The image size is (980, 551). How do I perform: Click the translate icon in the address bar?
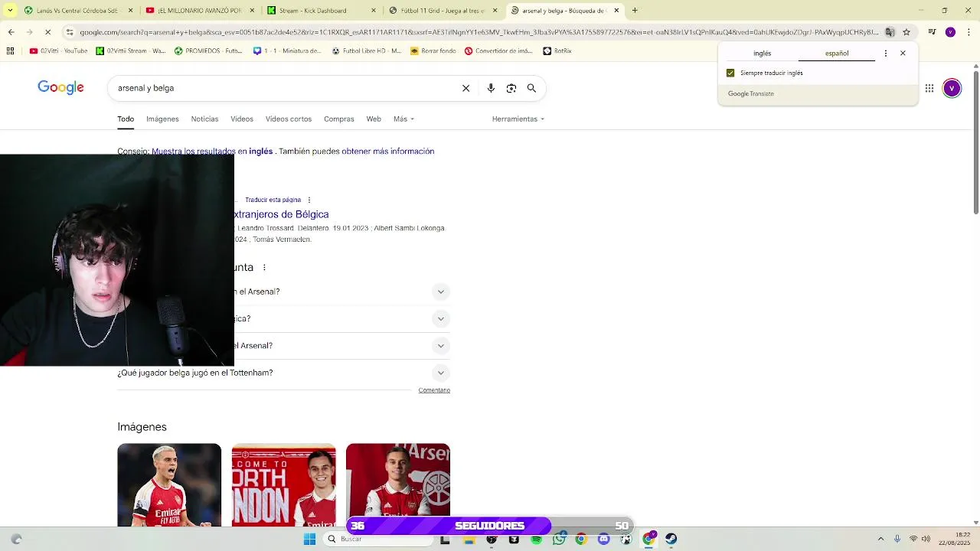890,32
